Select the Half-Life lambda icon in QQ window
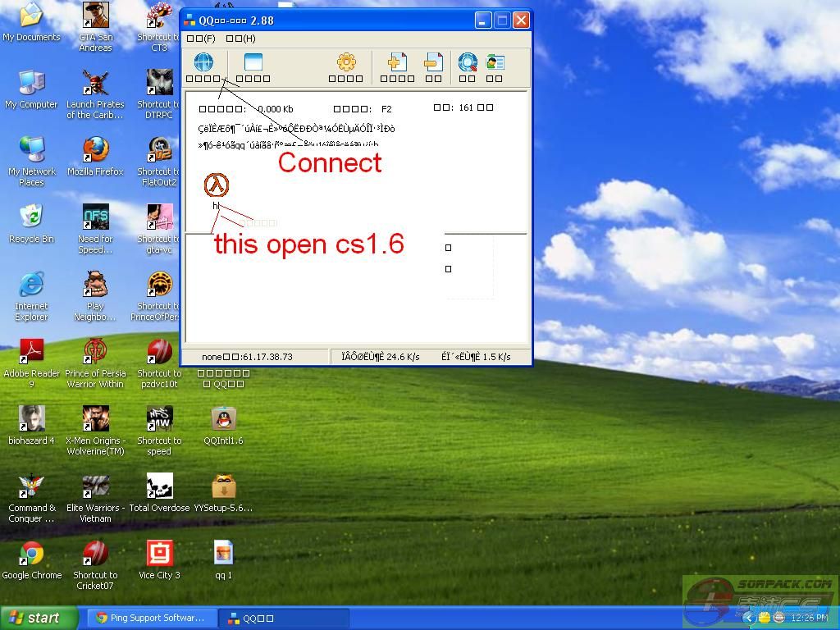This screenshot has width=840, height=630. coord(217,185)
